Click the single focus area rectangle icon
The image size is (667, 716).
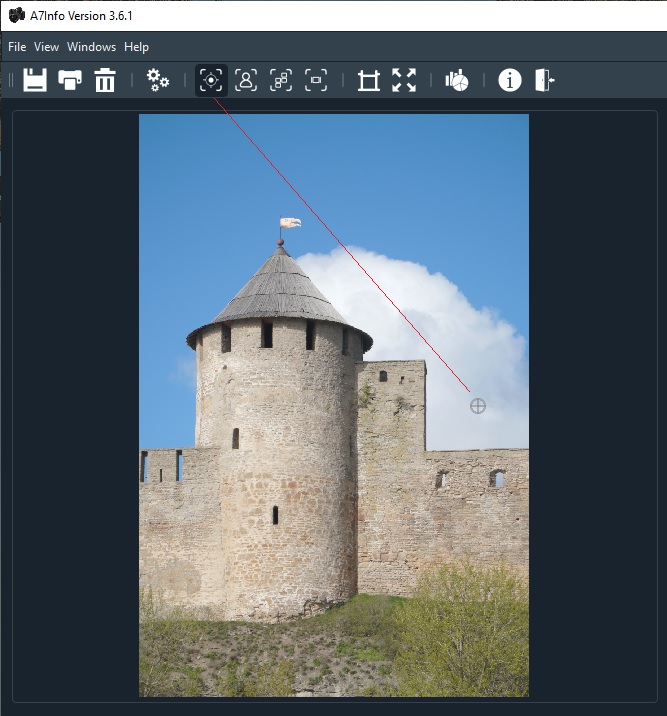[316, 81]
